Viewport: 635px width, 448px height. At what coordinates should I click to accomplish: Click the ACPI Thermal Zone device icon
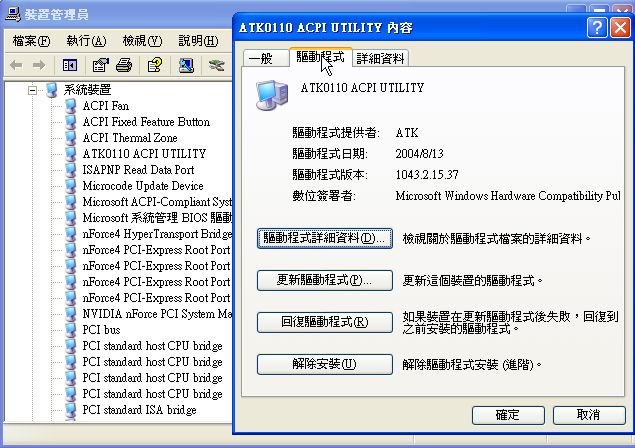pos(71,138)
